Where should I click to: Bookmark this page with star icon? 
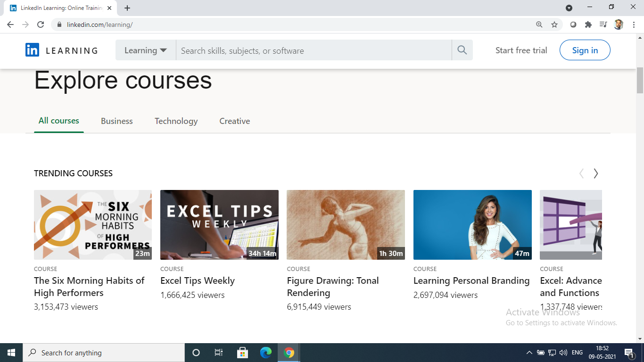[554, 25]
